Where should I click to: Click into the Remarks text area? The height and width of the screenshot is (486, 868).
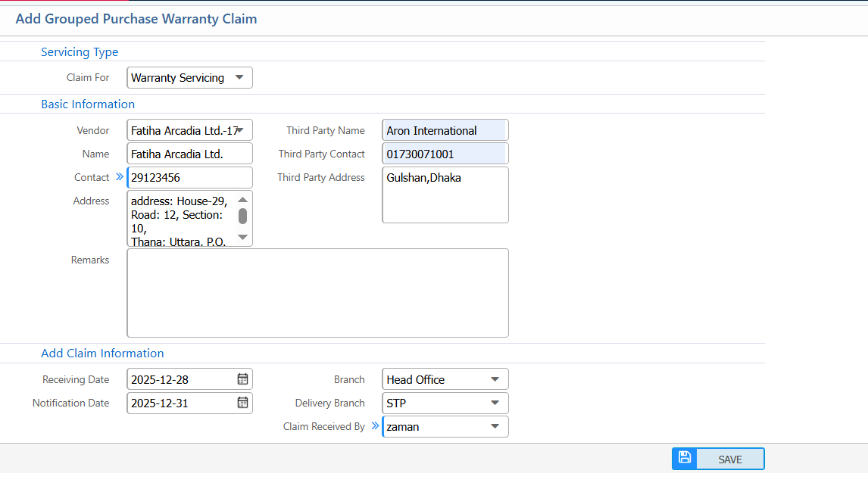[317, 293]
